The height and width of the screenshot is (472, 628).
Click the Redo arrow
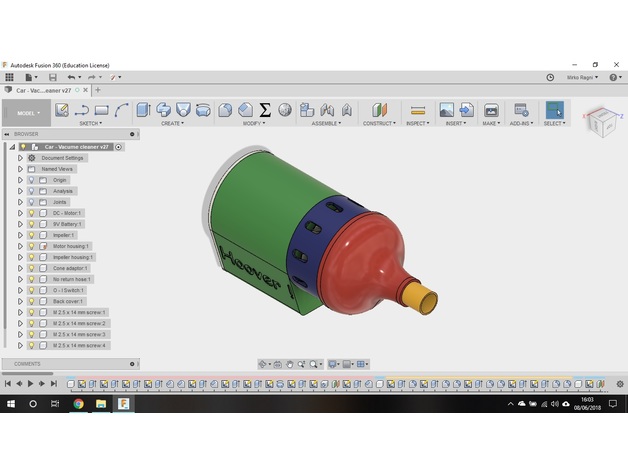coord(92,77)
